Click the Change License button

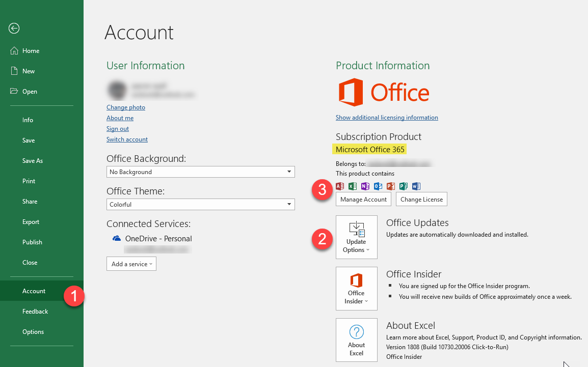(x=421, y=199)
